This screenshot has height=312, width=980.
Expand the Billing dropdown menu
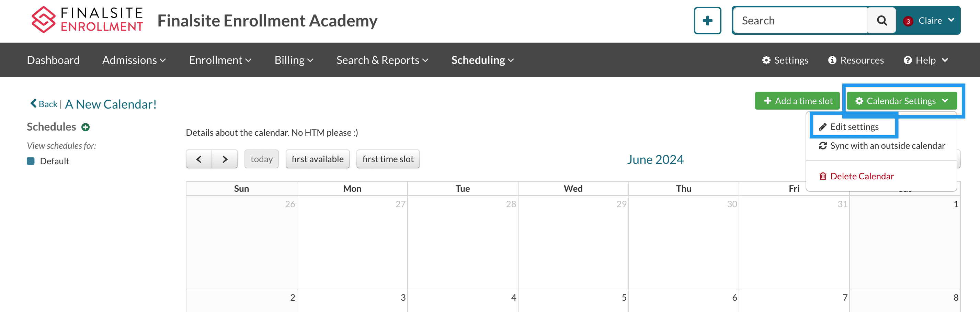tap(294, 60)
